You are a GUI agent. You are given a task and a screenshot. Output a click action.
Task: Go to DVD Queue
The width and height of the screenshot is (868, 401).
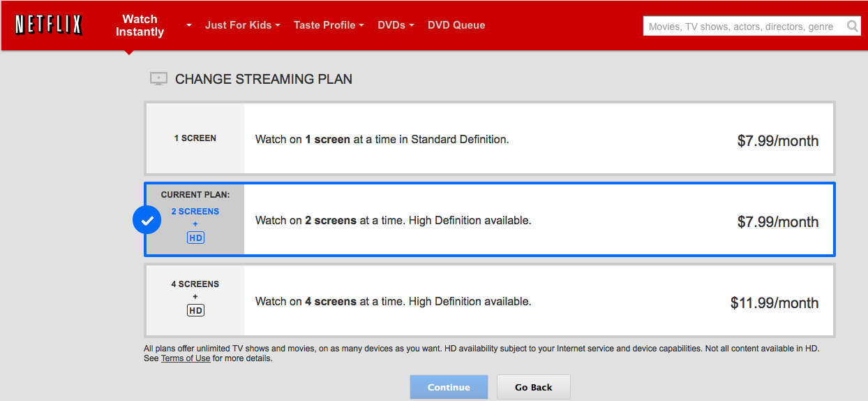point(456,25)
